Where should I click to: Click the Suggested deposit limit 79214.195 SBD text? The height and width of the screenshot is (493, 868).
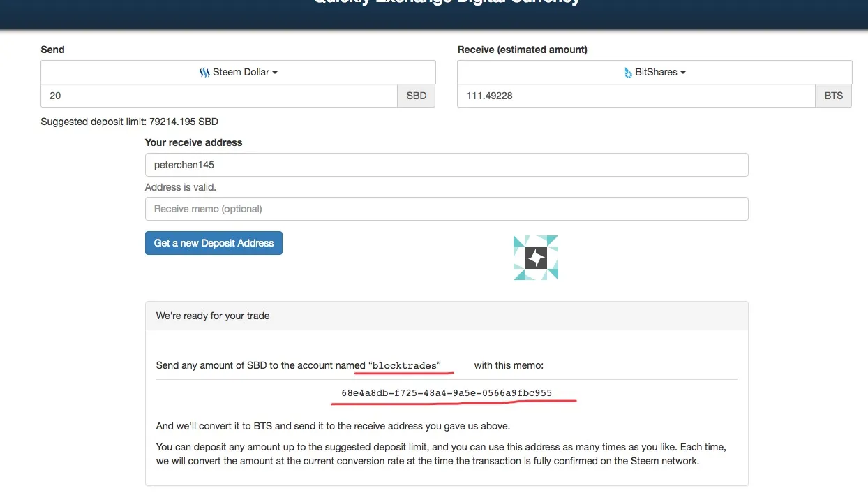(x=129, y=122)
